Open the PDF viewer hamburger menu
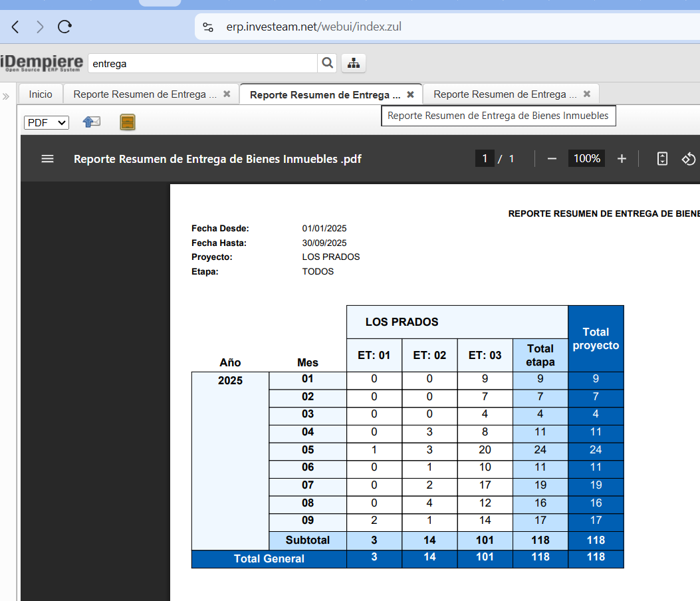 coord(47,159)
